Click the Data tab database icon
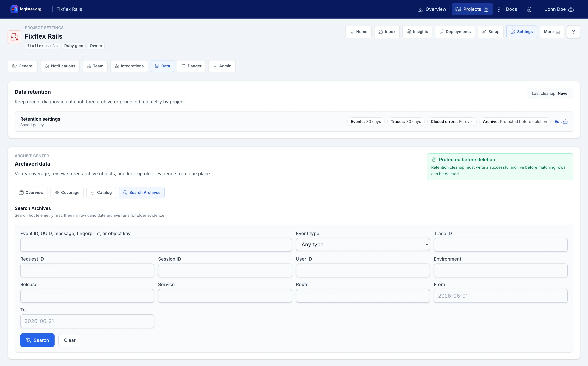 157,66
